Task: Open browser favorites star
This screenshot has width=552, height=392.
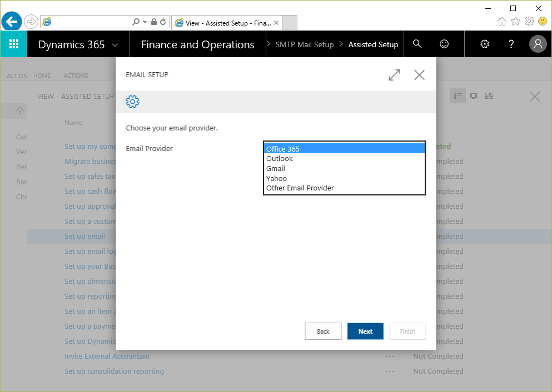Action: point(515,22)
